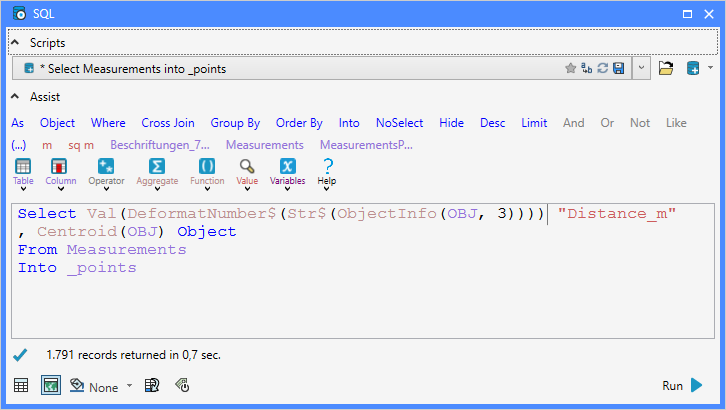Click the new script database plus icon
Image resolution: width=726 pixels, height=410 pixels.
pos(693,68)
